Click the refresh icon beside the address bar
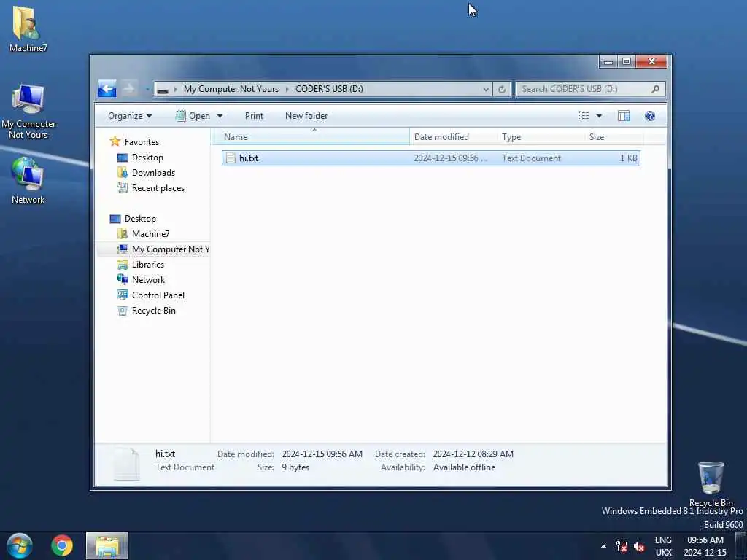 (x=502, y=89)
